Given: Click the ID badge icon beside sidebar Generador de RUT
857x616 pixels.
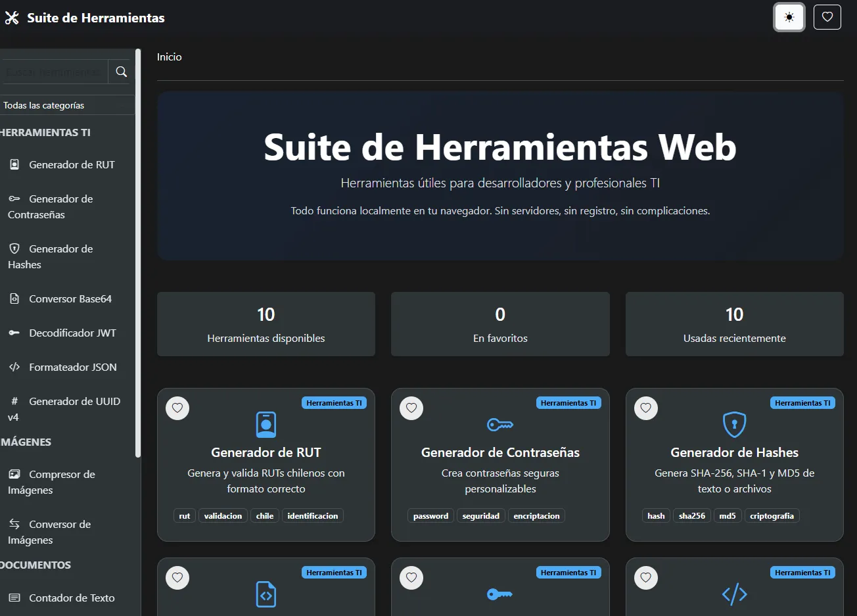Looking at the screenshot, I should (14, 164).
